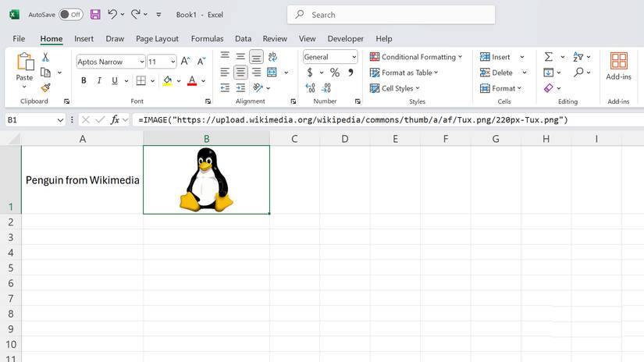Click Increase Decimal icon
This screenshot has height=362, width=644.
(310, 88)
